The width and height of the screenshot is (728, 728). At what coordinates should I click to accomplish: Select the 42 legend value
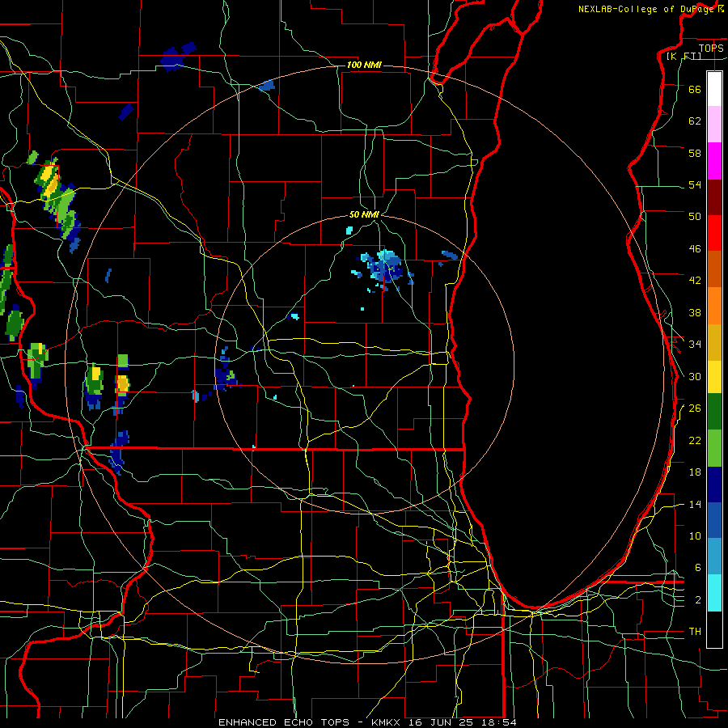point(695,281)
